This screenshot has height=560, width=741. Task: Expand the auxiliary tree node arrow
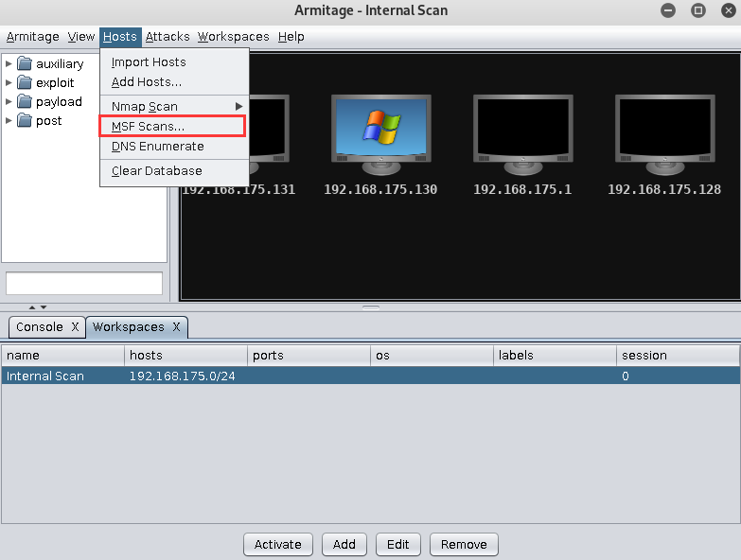(9, 63)
